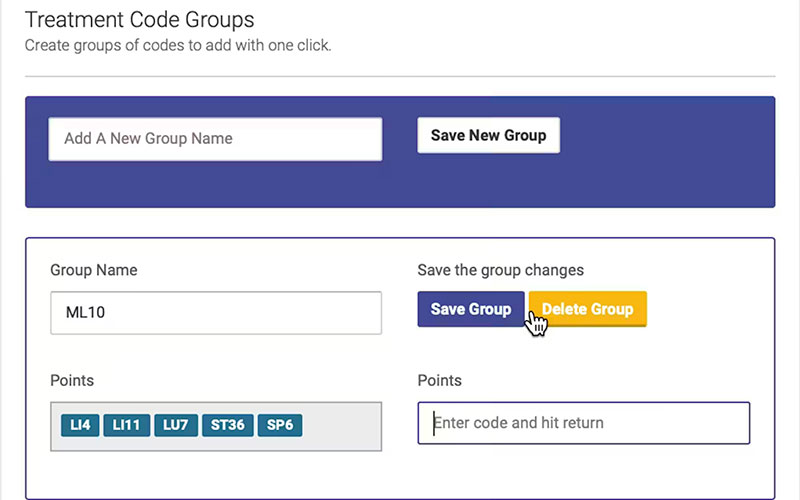Click the Save Group button
Image resolution: width=800 pixels, height=500 pixels.
[x=470, y=309]
